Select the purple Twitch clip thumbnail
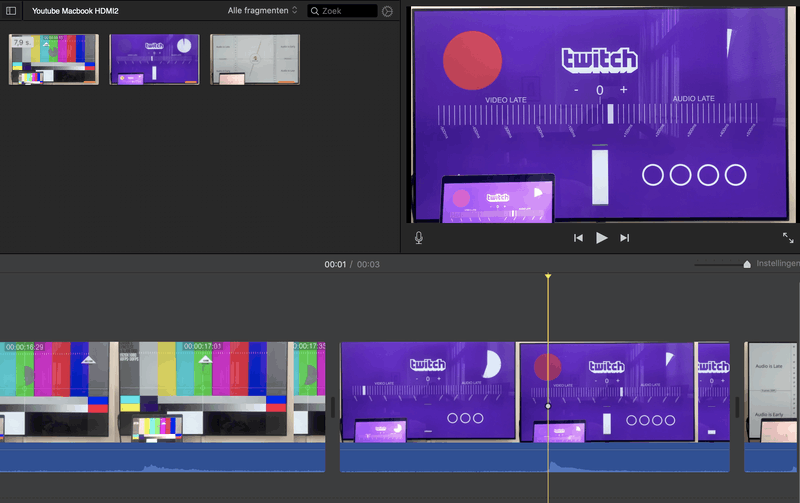800x503 pixels. (x=154, y=59)
